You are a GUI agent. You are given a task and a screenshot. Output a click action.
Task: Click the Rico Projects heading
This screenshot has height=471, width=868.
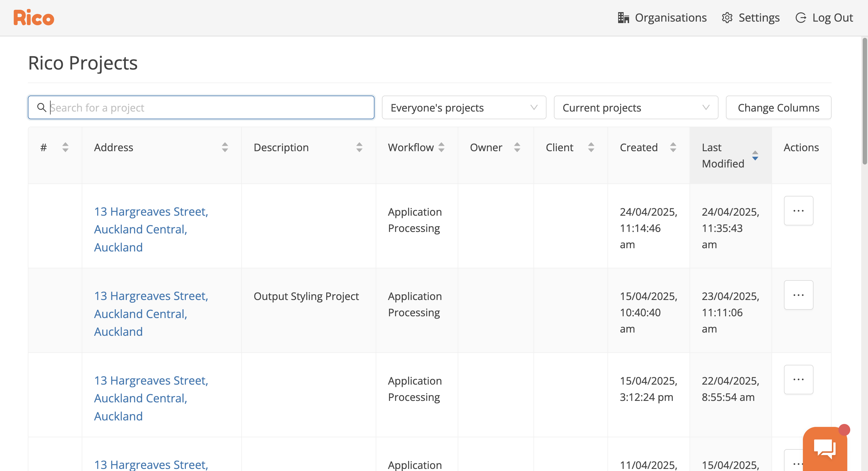click(x=83, y=63)
